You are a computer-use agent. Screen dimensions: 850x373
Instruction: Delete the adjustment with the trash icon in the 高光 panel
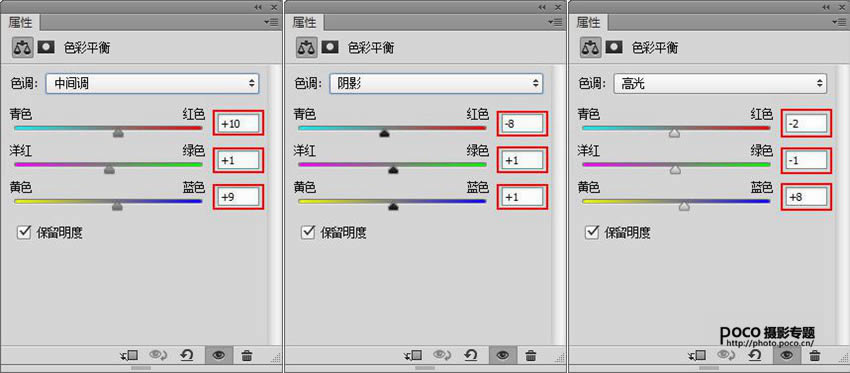(814, 356)
